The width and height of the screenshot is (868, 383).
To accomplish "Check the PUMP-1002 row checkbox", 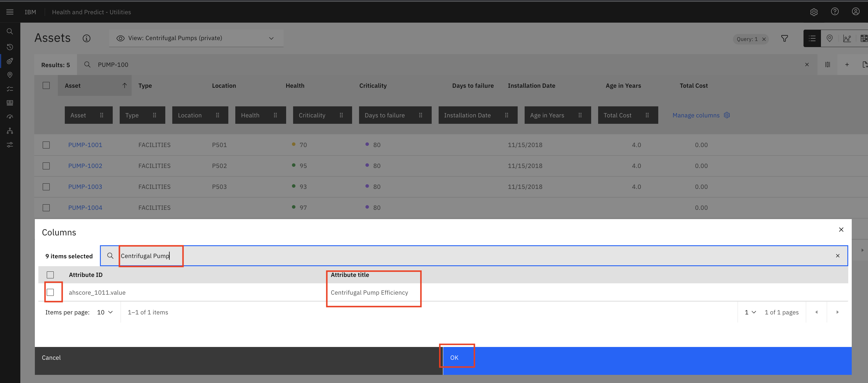I will pos(46,166).
